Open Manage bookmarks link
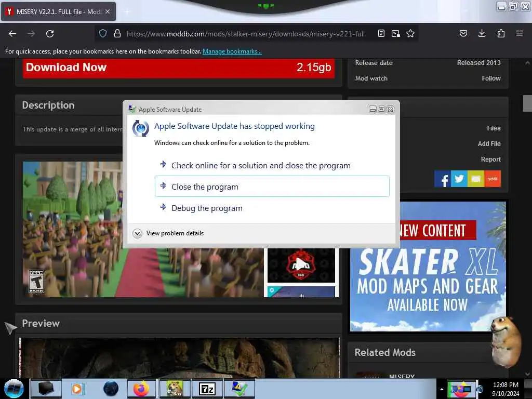Viewport: 532px width, 399px height. click(x=232, y=51)
